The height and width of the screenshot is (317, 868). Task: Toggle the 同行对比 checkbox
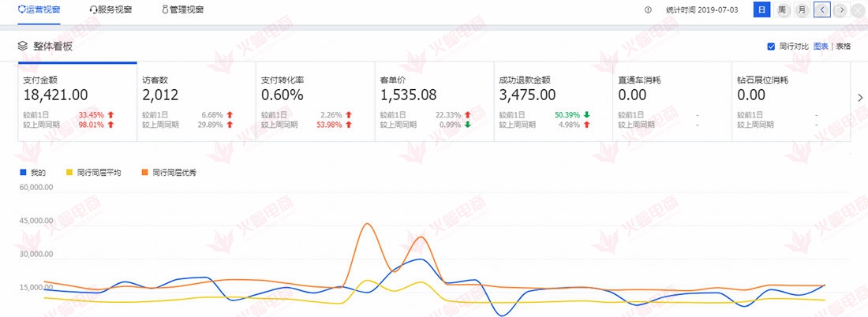click(x=771, y=47)
